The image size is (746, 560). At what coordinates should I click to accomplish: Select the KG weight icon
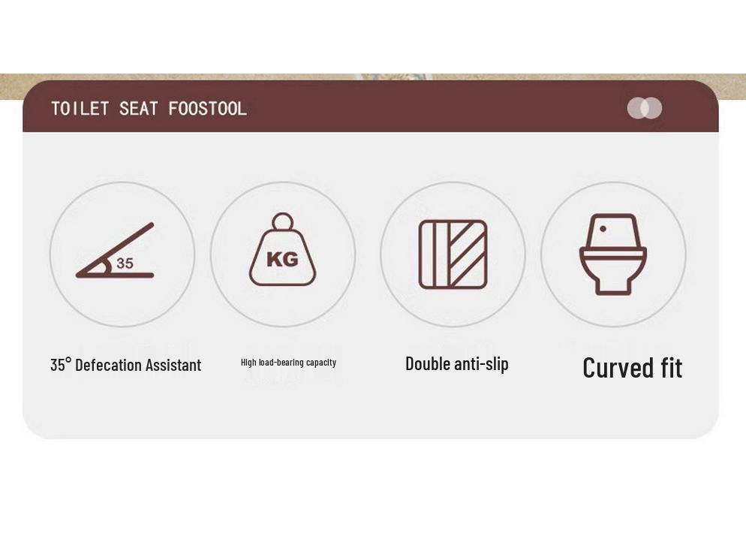coord(282,252)
